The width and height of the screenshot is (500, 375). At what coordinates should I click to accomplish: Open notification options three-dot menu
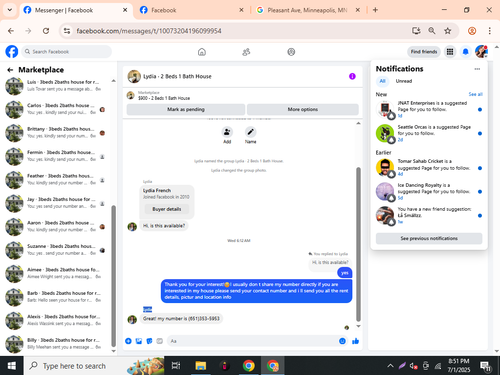click(x=477, y=69)
